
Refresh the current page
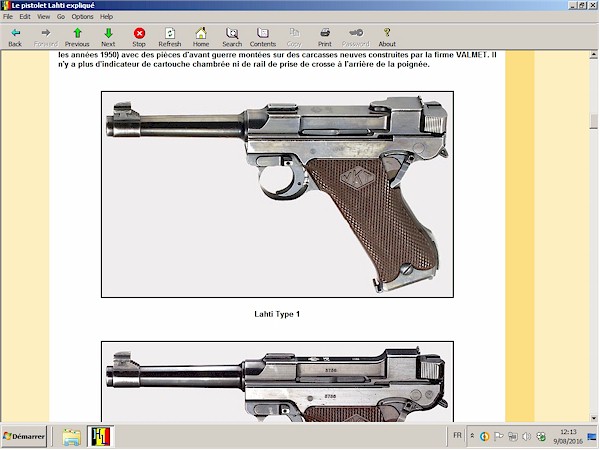point(170,37)
